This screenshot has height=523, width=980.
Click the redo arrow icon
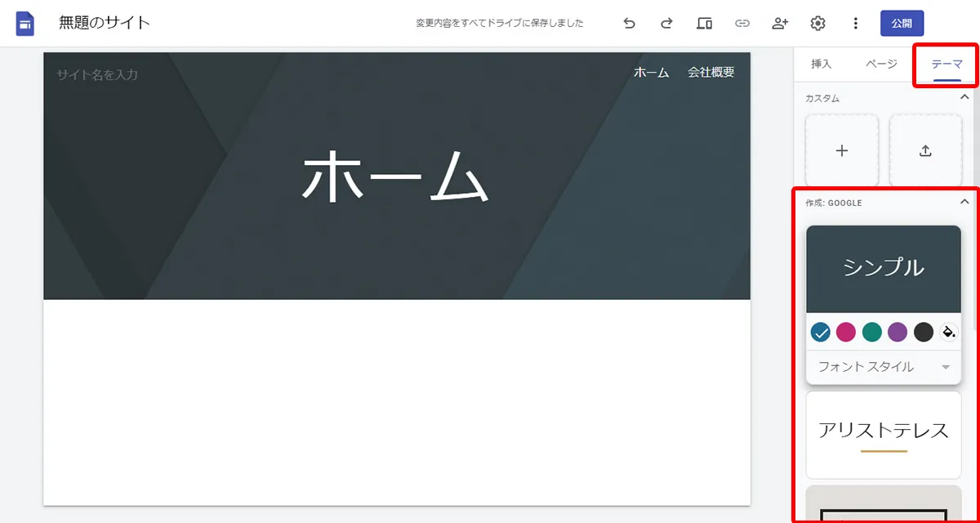coord(666,23)
